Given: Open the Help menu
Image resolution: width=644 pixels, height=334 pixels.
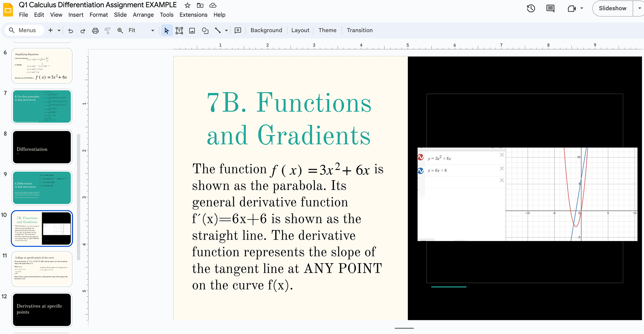Looking at the screenshot, I should click(x=219, y=15).
